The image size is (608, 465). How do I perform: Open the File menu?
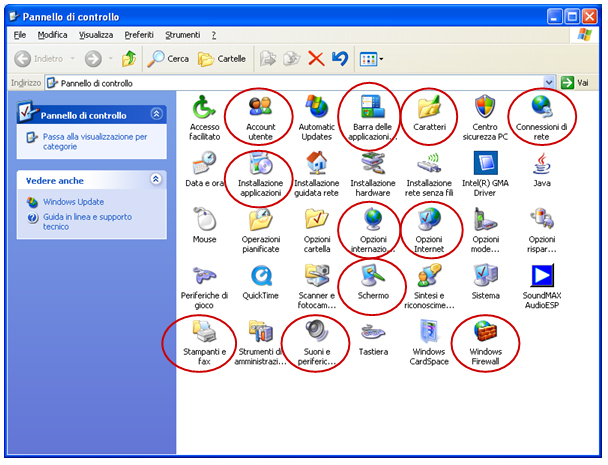coord(20,35)
